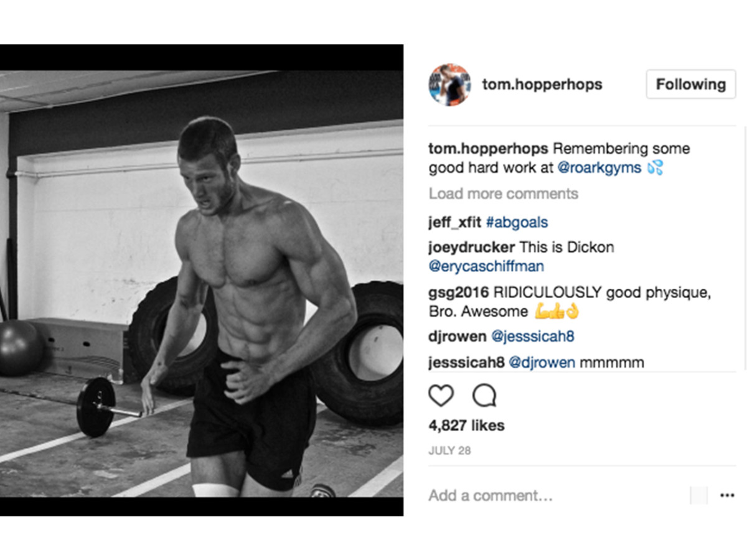Open the #abgoals hashtag

point(517,222)
